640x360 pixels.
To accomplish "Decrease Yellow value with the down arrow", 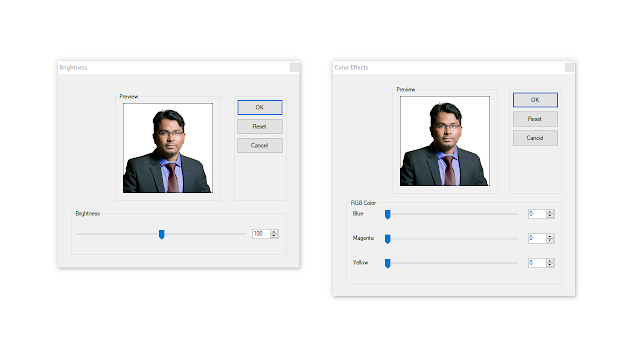I will pyautogui.click(x=550, y=265).
